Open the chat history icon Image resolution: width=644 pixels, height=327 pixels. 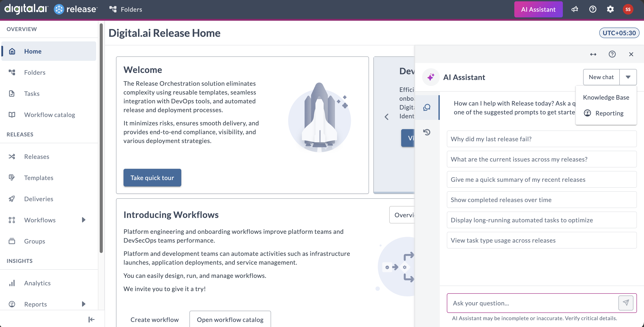(427, 132)
